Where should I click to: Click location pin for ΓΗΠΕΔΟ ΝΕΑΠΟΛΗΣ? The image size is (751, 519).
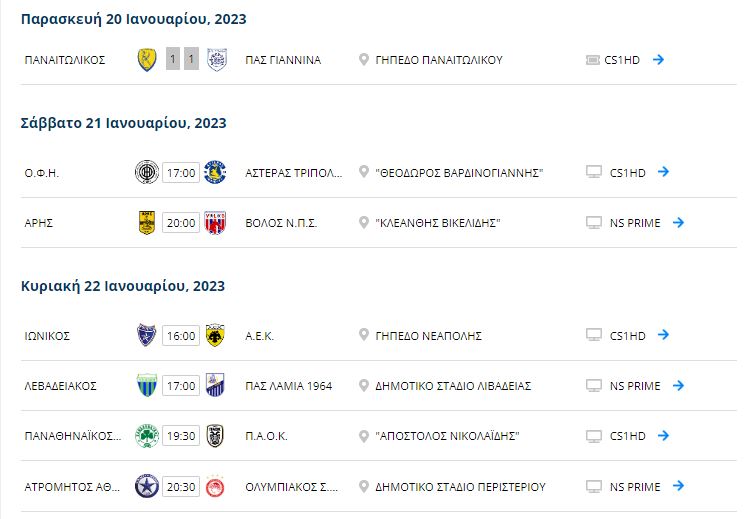pyautogui.click(x=364, y=335)
